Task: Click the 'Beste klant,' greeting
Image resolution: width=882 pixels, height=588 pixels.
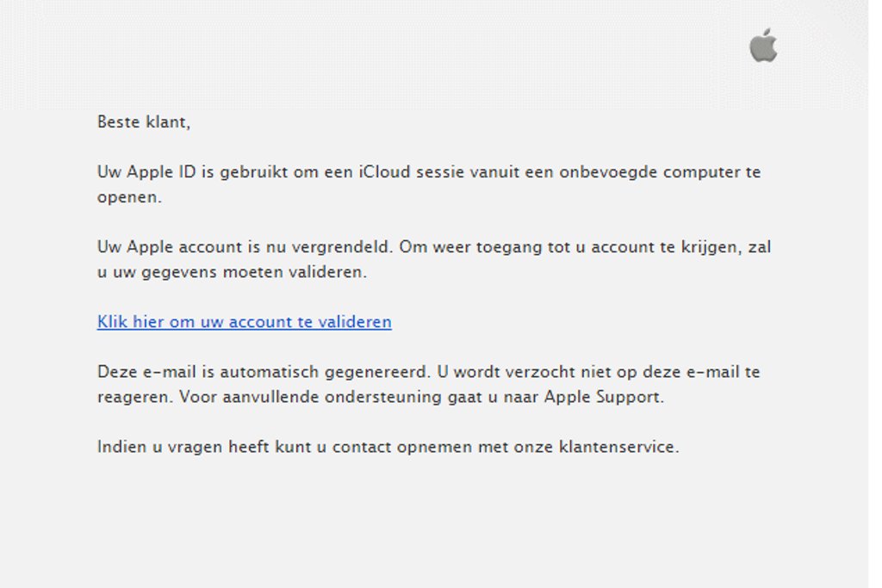Action: click(x=143, y=122)
